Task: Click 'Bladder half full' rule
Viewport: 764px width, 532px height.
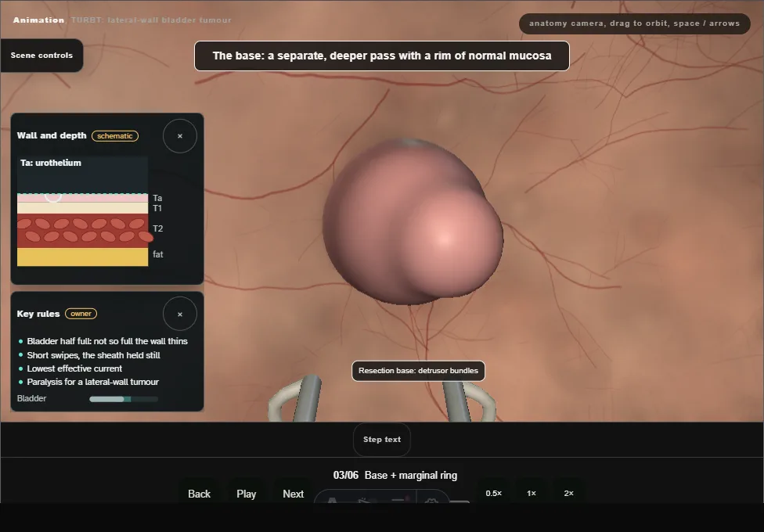Action: point(107,342)
